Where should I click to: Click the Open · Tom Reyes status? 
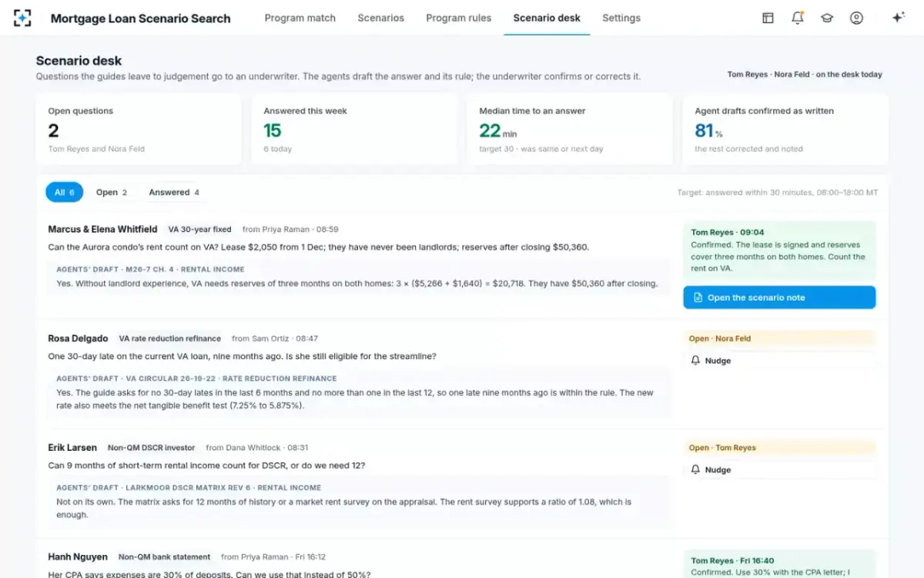[x=779, y=448]
